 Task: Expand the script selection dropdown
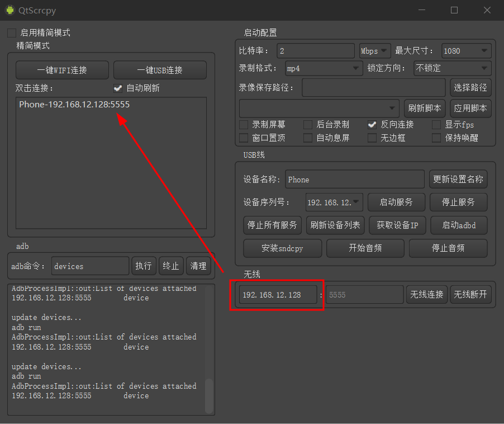point(319,108)
